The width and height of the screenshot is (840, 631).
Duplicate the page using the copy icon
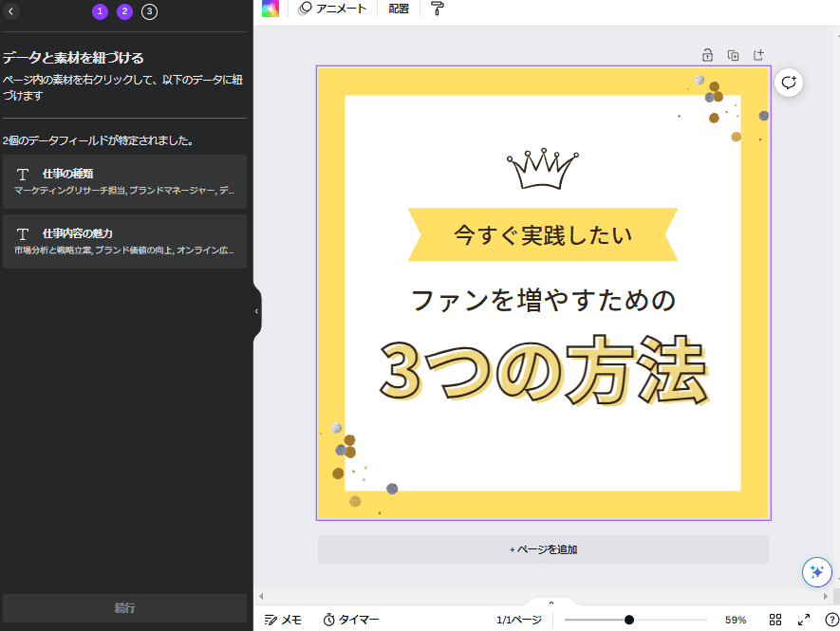pos(733,55)
